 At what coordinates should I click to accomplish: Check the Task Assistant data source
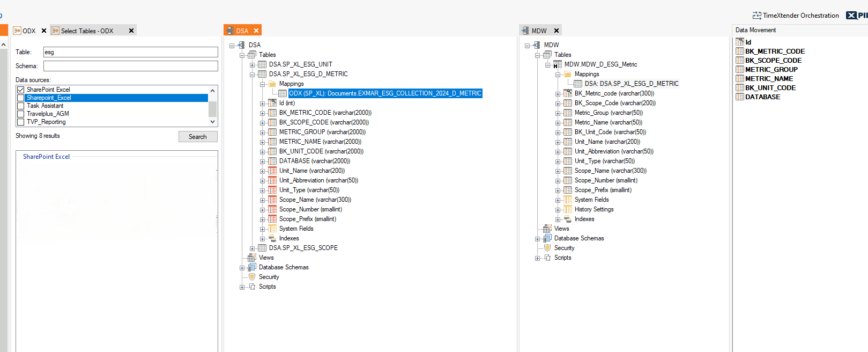(x=21, y=106)
